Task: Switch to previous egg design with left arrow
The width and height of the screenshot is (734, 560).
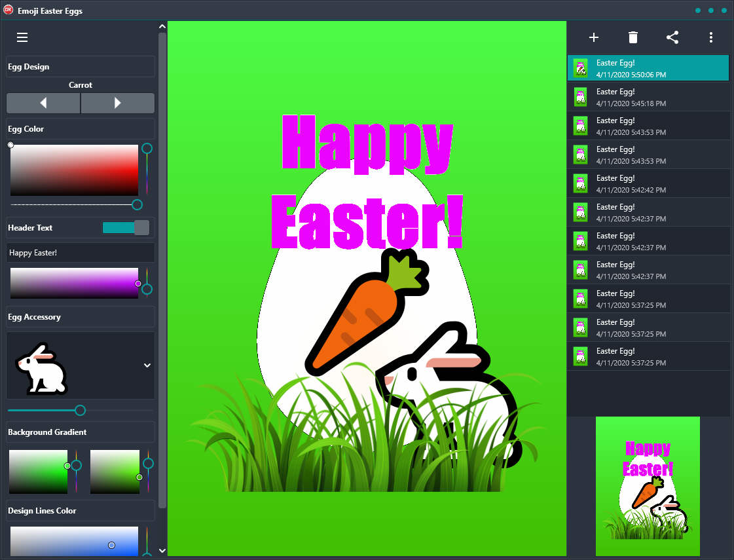Action: [43, 103]
